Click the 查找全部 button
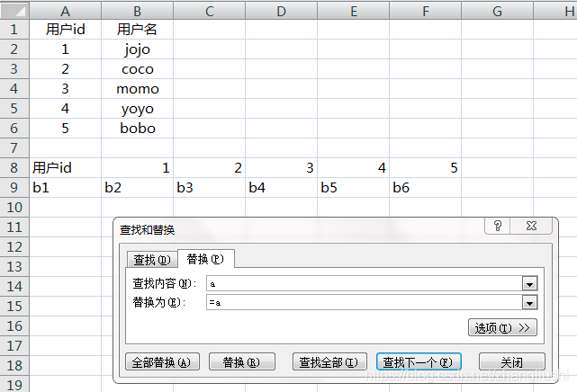Screen dimensions: 577x392 [x=329, y=362]
